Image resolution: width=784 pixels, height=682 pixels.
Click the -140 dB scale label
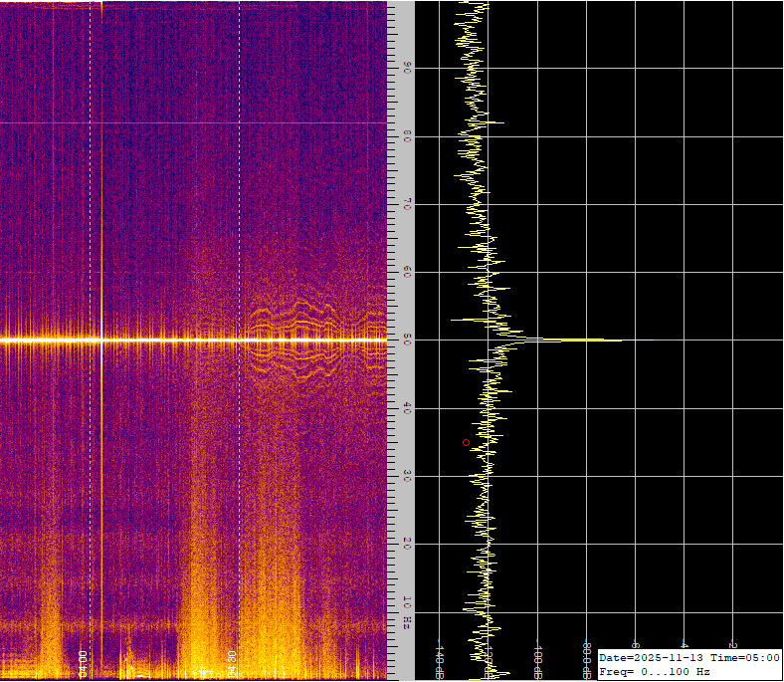(440, 660)
